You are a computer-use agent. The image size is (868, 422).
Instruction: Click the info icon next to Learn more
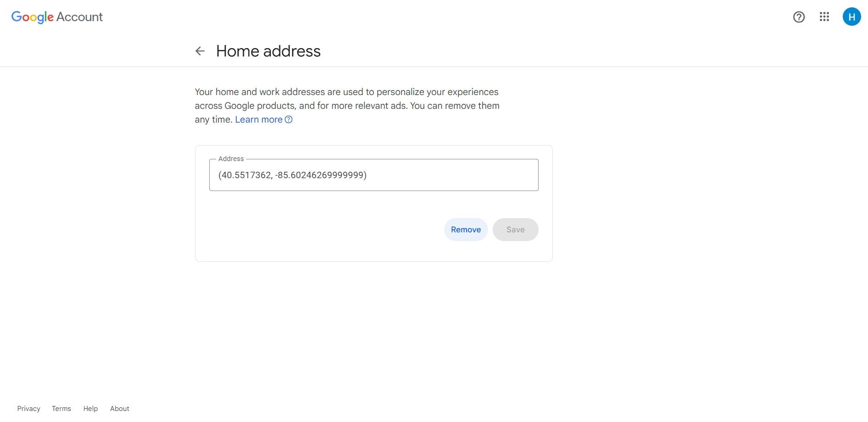[289, 119]
